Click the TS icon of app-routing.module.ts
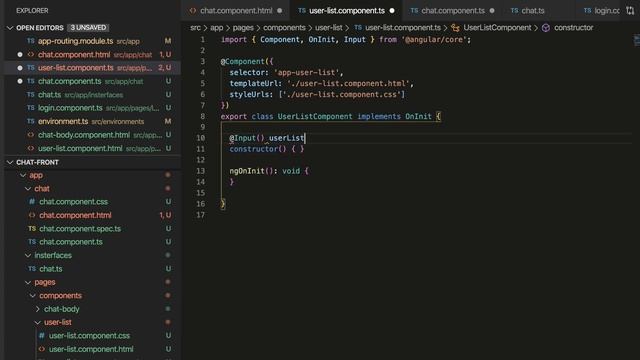640x360 pixels. point(31,41)
